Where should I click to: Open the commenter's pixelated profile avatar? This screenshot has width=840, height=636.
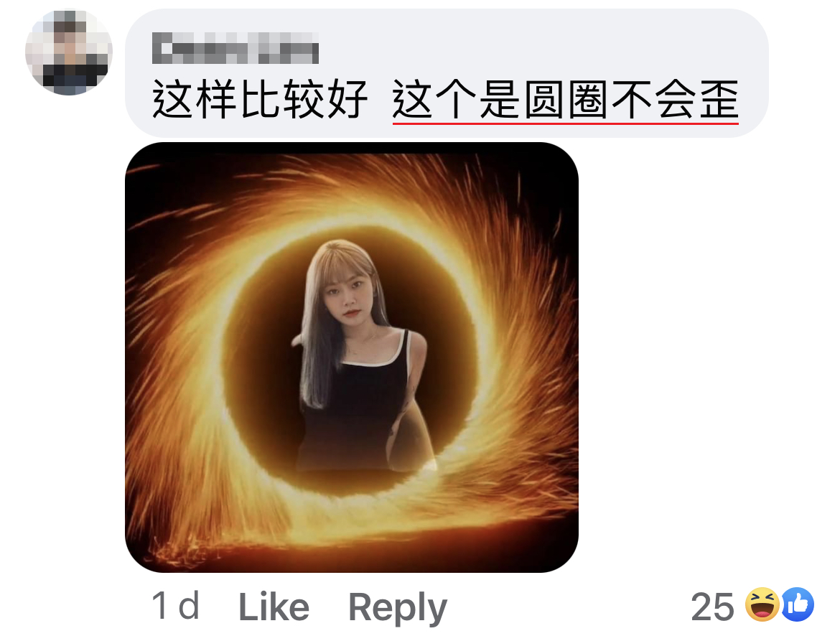pyautogui.click(x=69, y=52)
